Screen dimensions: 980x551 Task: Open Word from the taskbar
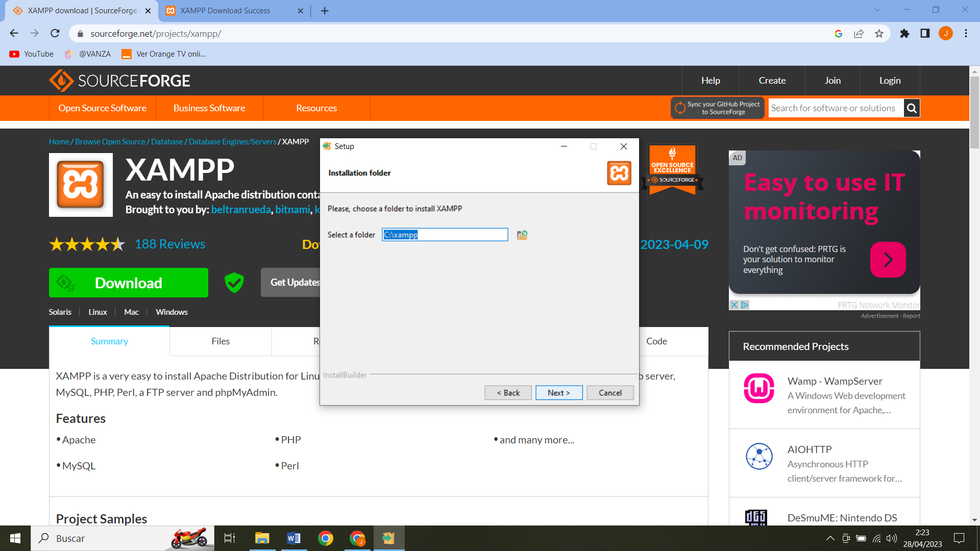click(293, 538)
